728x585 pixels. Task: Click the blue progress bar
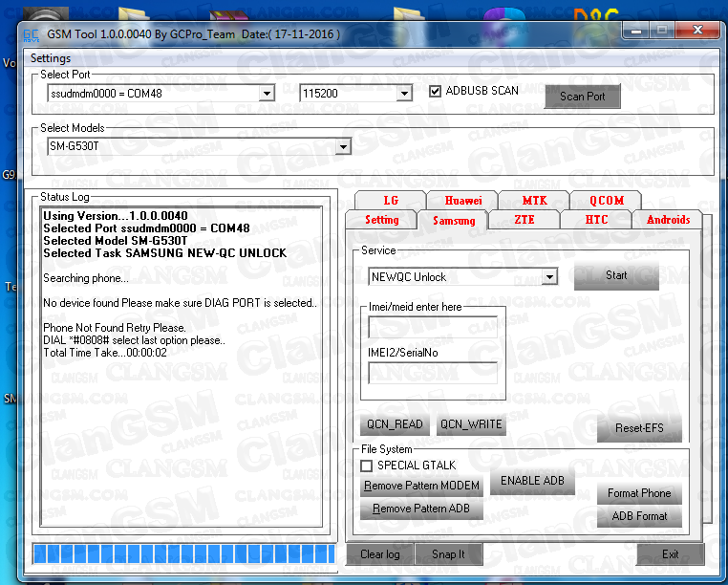(184, 553)
